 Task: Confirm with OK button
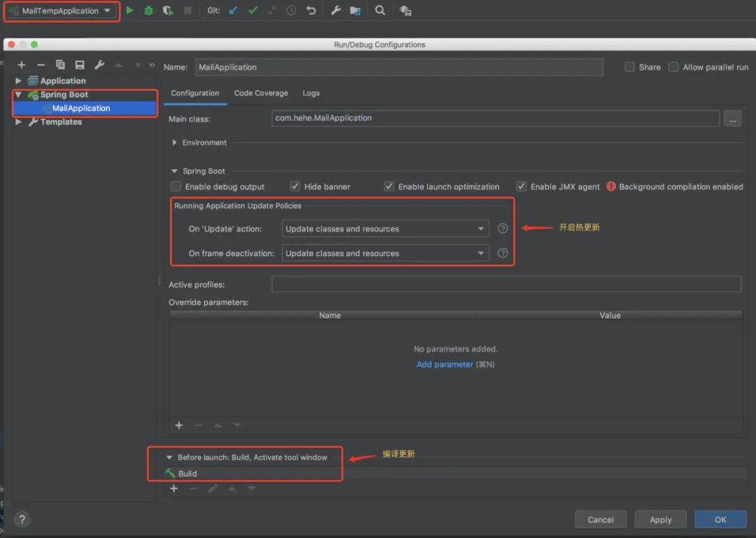click(720, 520)
